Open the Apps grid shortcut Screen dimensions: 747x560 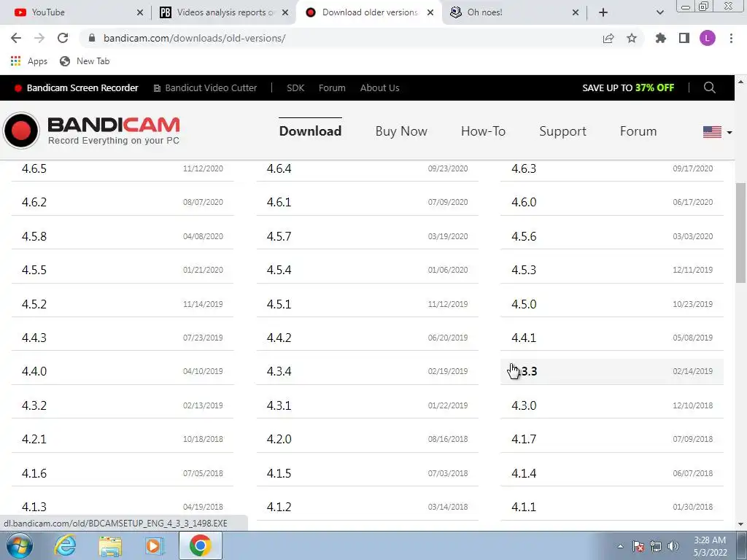pos(28,61)
